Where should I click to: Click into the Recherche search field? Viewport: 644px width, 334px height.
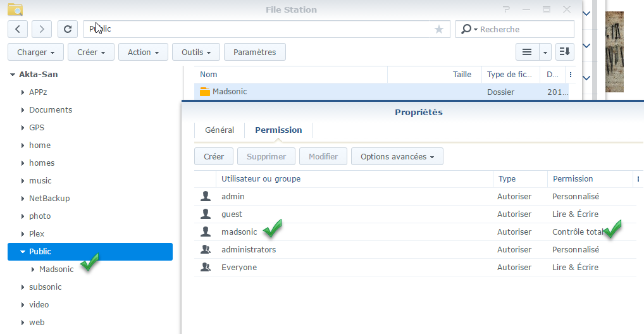523,29
